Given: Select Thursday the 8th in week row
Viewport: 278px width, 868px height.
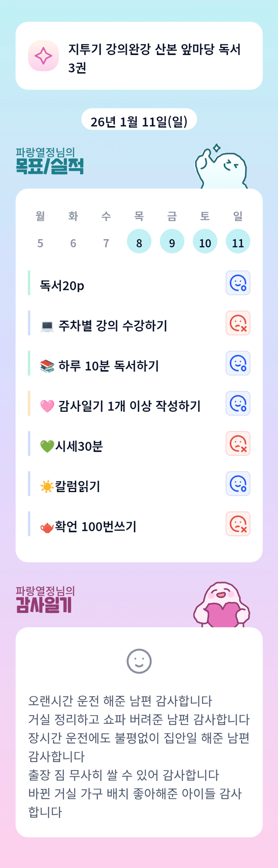Looking at the screenshot, I should pyautogui.click(x=139, y=241).
